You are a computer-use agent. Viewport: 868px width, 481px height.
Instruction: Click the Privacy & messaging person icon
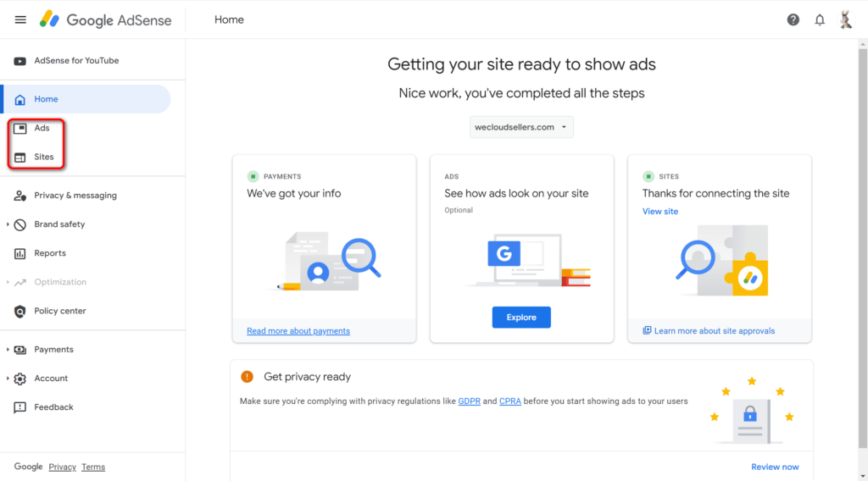tap(20, 196)
